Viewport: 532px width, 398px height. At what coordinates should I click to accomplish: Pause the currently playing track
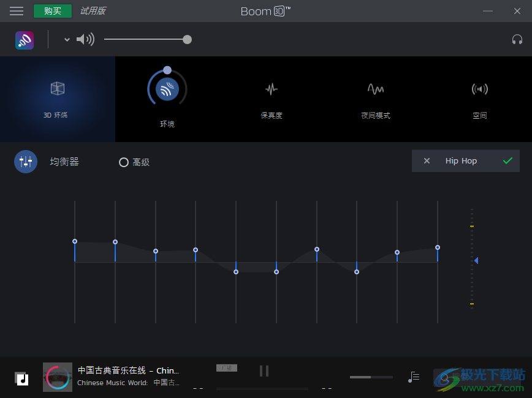(x=264, y=370)
